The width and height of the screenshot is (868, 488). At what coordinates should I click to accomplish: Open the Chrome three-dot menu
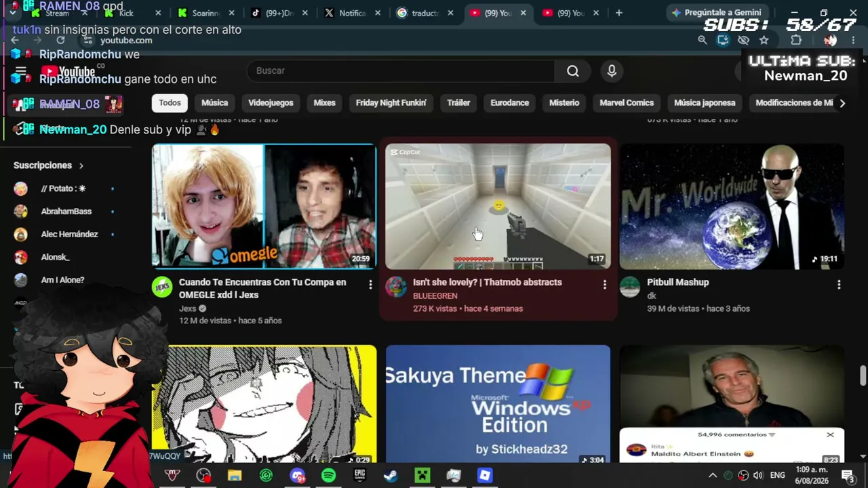(x=853, y=40)
